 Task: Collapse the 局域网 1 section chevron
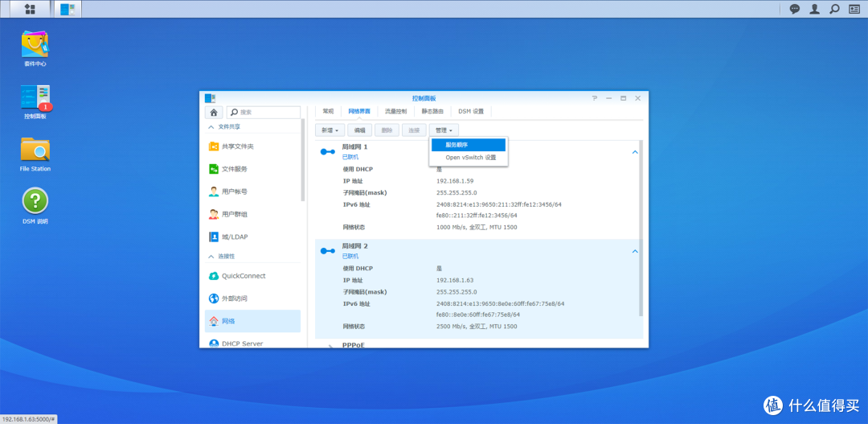[634, 151]
